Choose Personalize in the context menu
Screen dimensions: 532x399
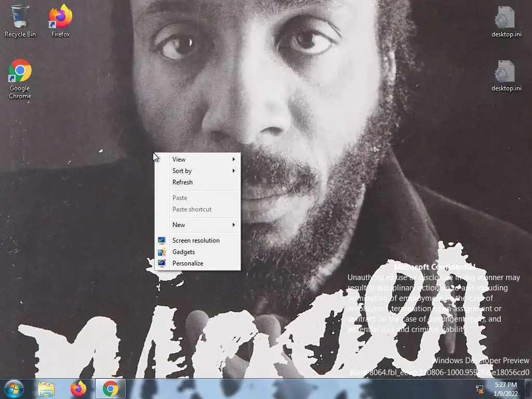point(197,263)
